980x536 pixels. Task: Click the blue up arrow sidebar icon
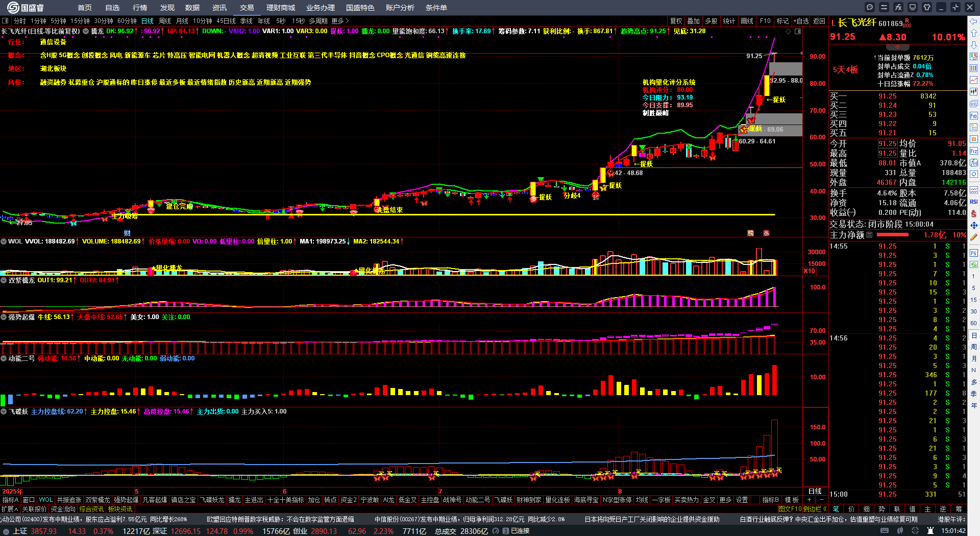[974, 33]
